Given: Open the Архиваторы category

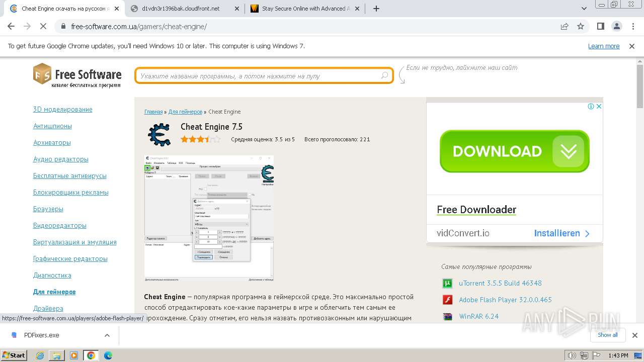Looking at the screenshot, I should click(x=52, y=142).
